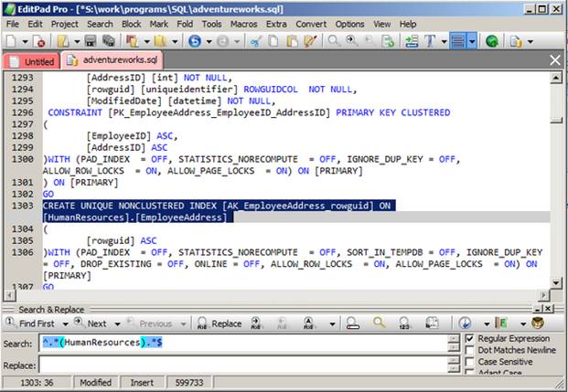Image resolution: width=568 pixels, height=392 pixels.
Task: Click the Open file folder icon
Action: pyautogui.click(x=63, y=41)
